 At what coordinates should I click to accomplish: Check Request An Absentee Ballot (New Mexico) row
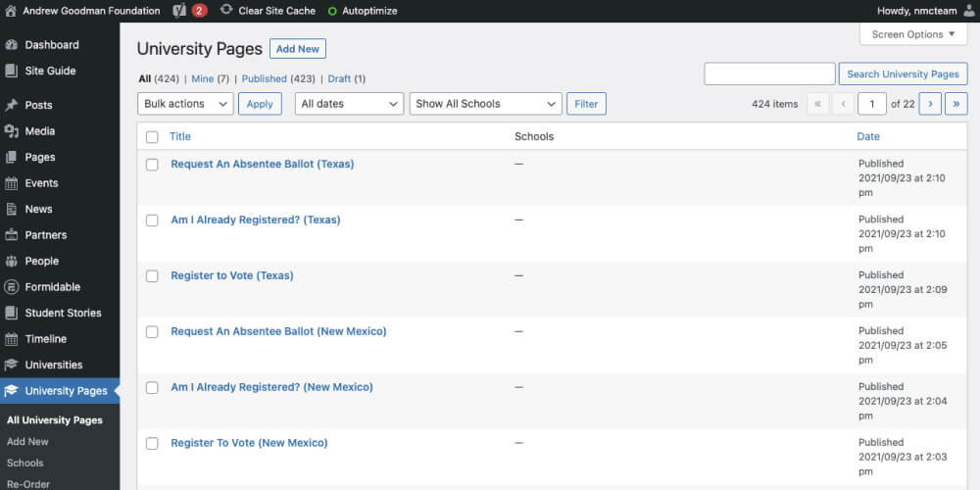pyautogui.click(x=152, y=332)
